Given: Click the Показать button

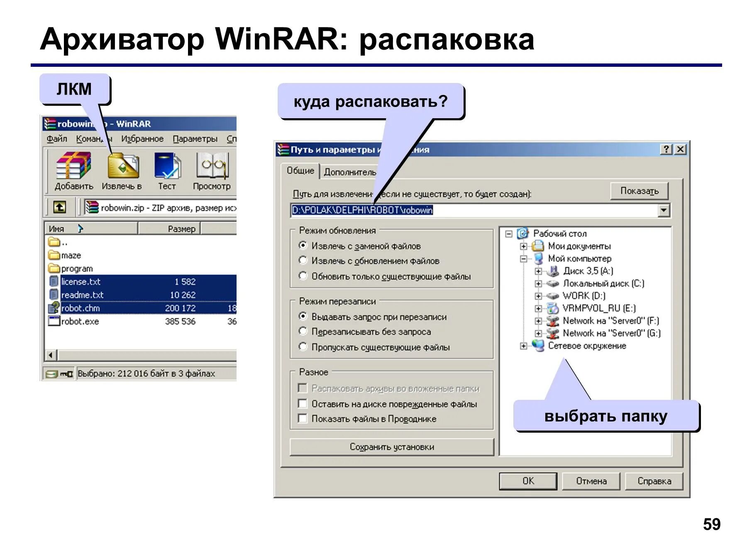Looking at the screenshot, I should tap(640, 190).
